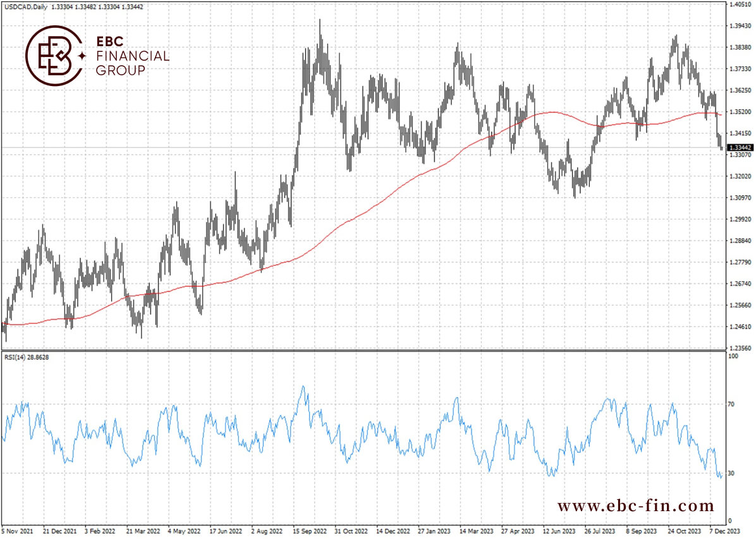756x539 pixels.
Task: Select the 15 Sep 2022 date marker
Action: [x=309, y=531]
